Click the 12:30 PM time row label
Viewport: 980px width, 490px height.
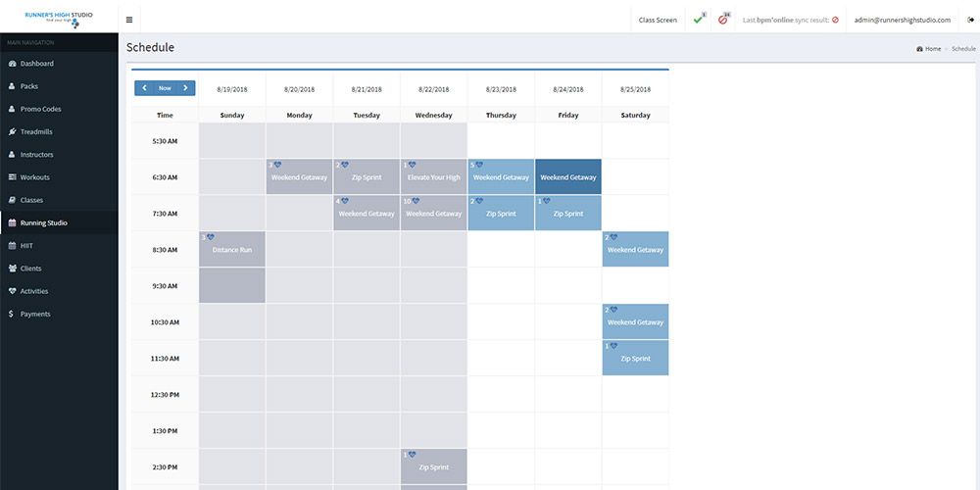coord(165,394)
